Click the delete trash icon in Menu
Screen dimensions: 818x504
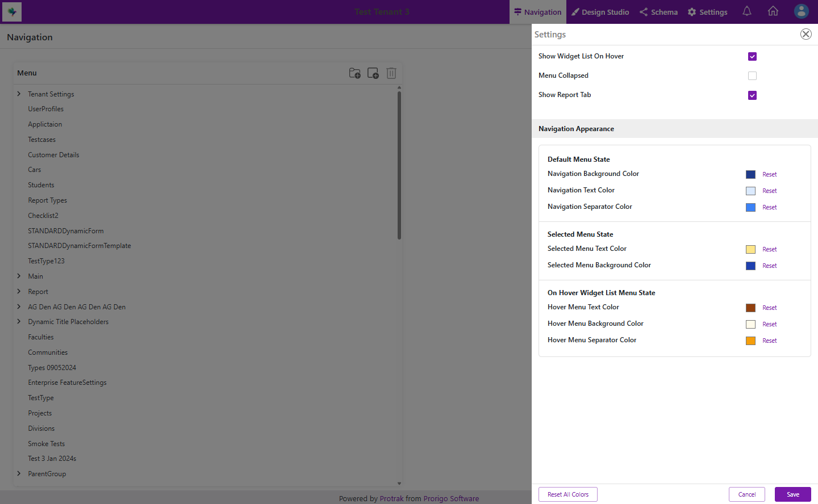[x=391, y=73]
